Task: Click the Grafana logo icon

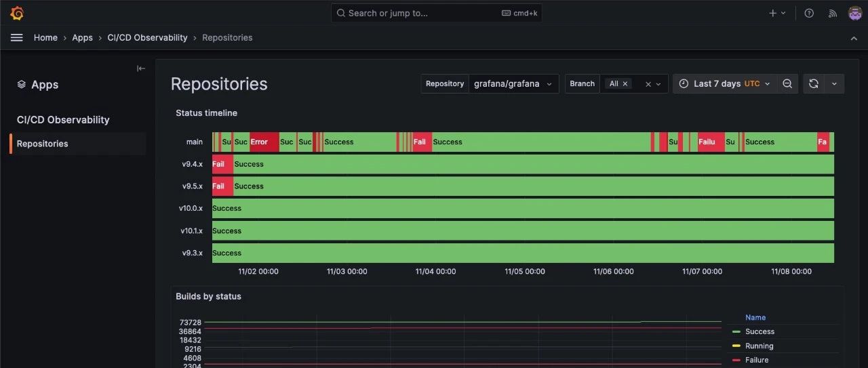Action: tap(17, 13)
